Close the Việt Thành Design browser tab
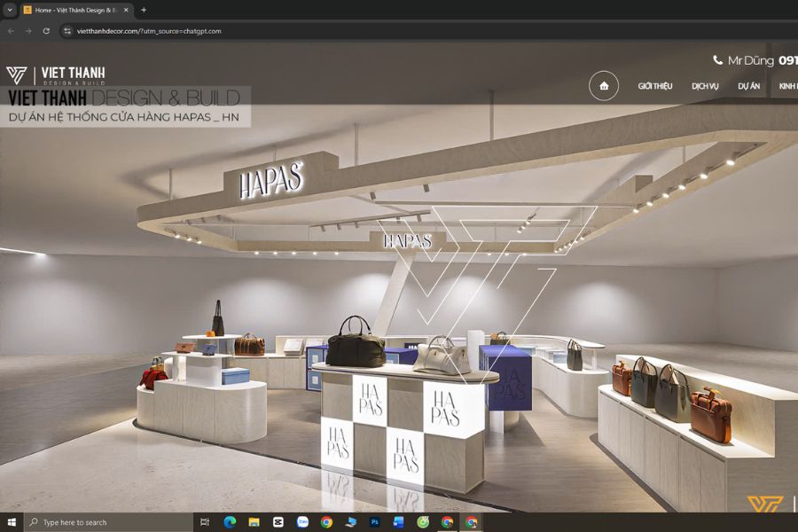 point(126,10)
